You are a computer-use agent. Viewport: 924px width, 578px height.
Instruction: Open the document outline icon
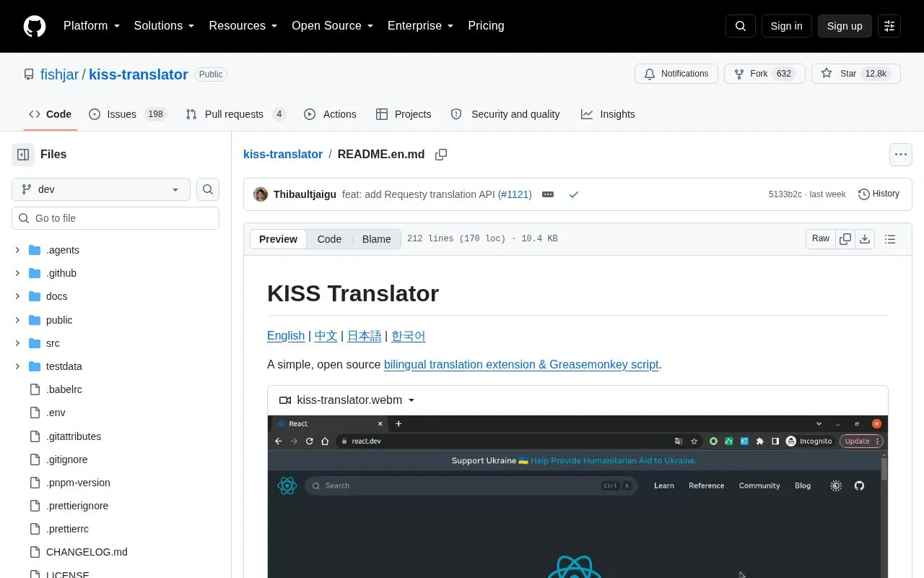890,239
